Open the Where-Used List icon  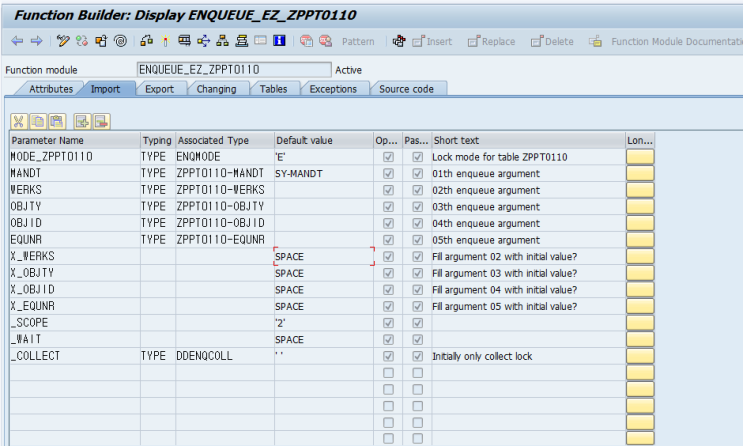coord(203,41)
